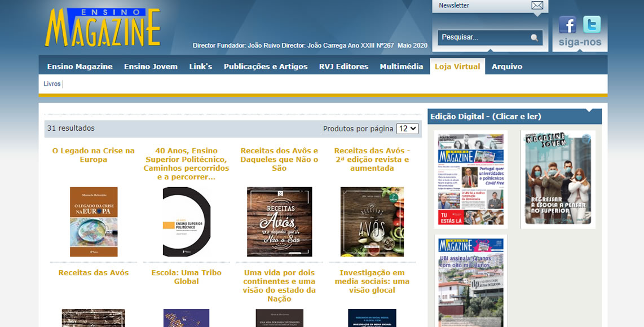Click the siga-nos text
The image size is (644, 327).
coord(580,42)
